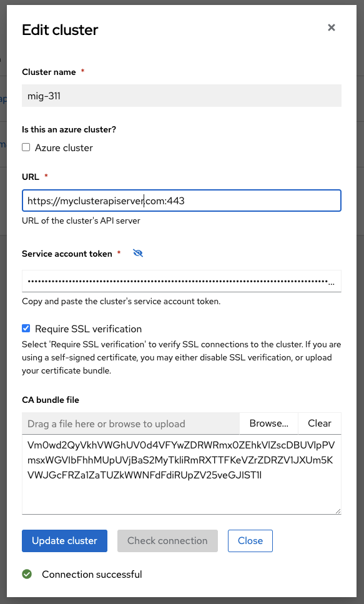The height and width of the screenshot is (604, 364).
Task: Click the masked service account token field
Action: pos(181,281)
